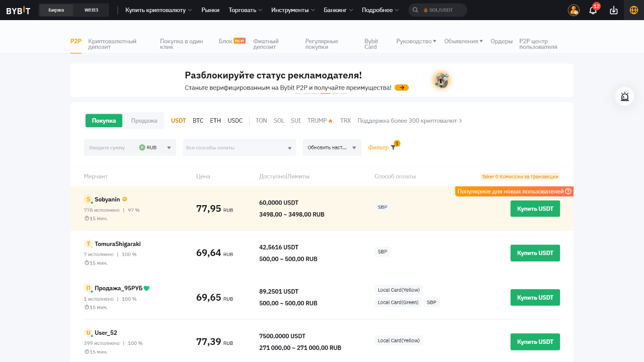Switch to the Фиатный депозит tab
The height and width of the screenshot is (362, 644).
point(266,44)
